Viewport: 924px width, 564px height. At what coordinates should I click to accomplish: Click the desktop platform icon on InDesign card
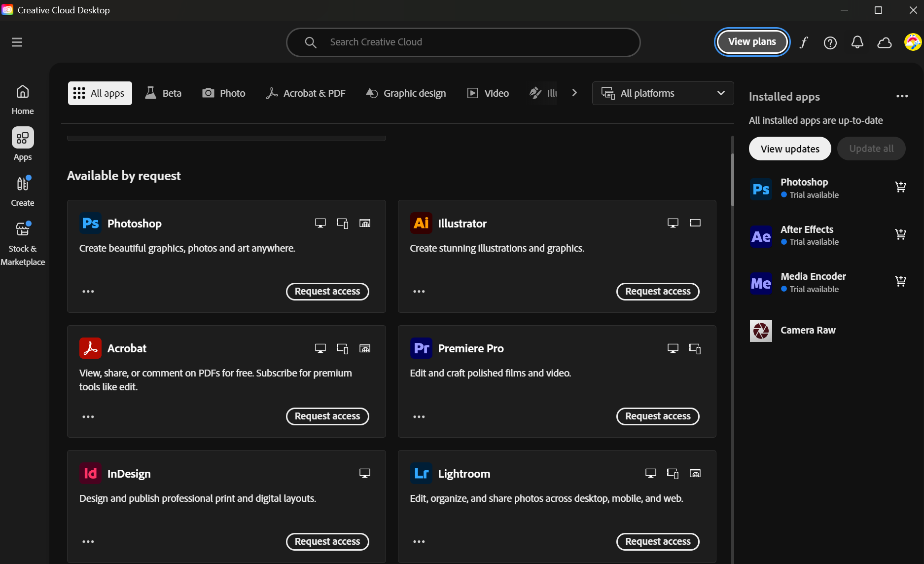365,474
